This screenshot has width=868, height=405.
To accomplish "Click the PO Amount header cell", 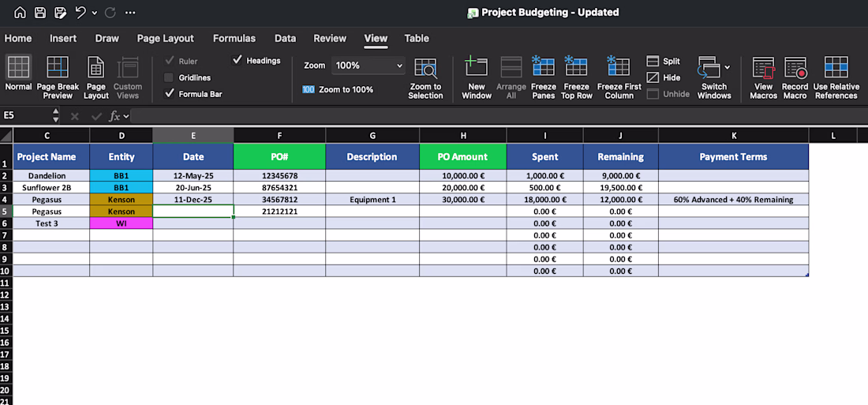I will 462,156.
